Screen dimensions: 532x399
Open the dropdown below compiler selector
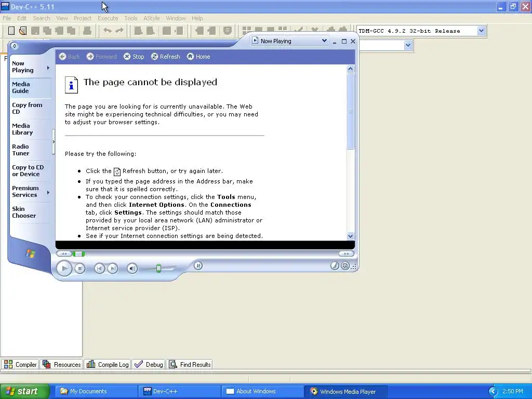[408, 45]
